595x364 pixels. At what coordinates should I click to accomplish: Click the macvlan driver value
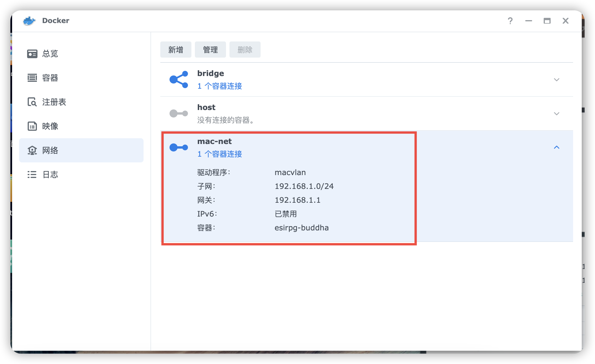[290, 172]
